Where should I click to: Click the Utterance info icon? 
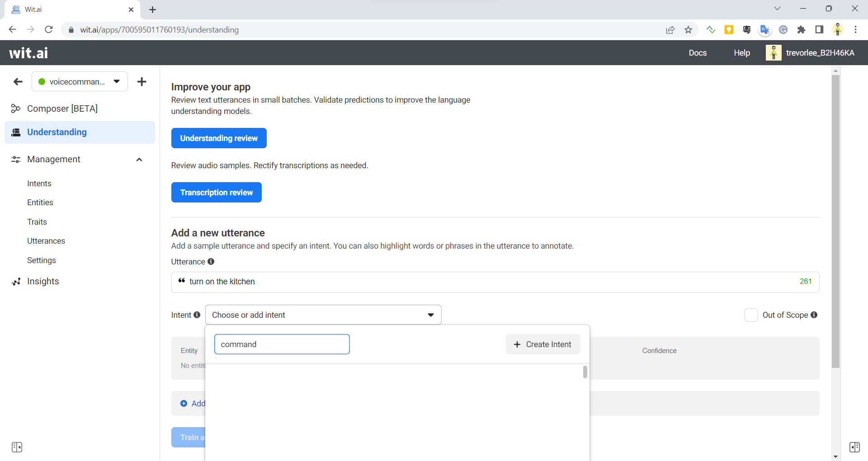pos(211,262)
